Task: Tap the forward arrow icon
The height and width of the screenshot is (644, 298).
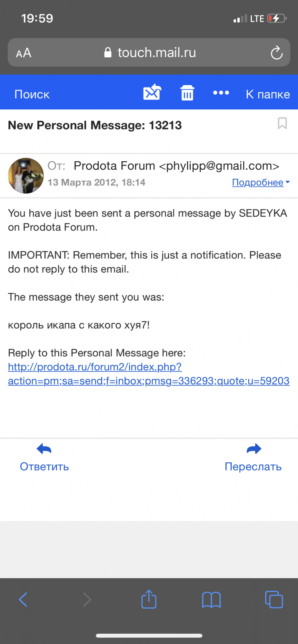Action: [x=254, y=449]
